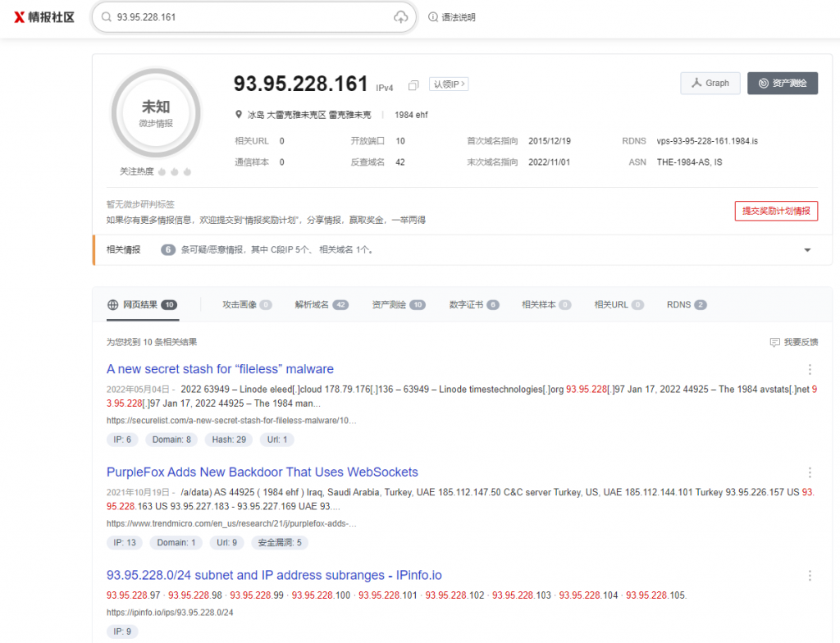
Task: Open more options for fileless malware result
Action: coord(810,369)
